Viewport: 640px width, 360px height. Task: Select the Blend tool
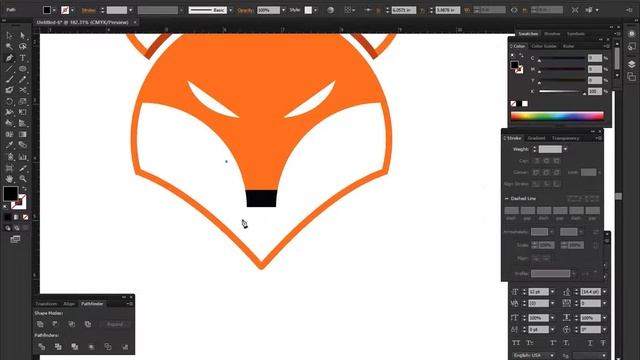(22, 145)
